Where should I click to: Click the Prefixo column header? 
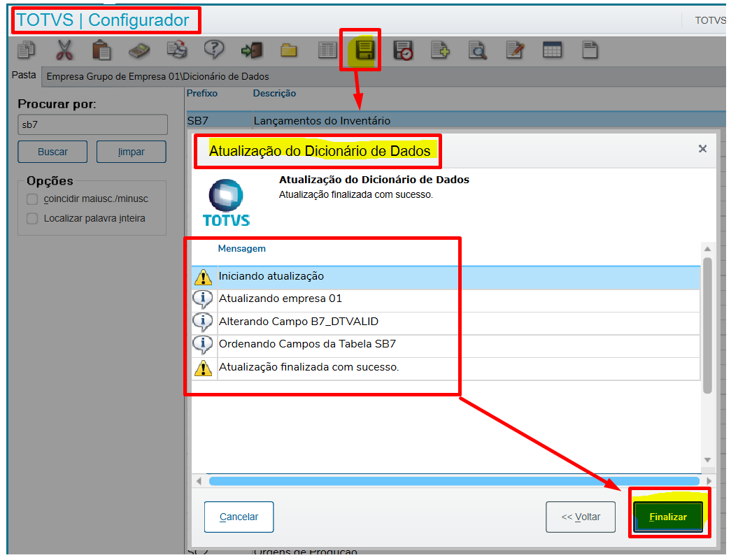(202, 93)
